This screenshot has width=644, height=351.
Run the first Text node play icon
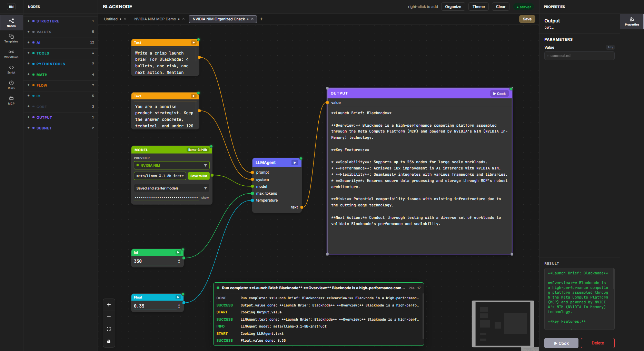coord(194,42)
